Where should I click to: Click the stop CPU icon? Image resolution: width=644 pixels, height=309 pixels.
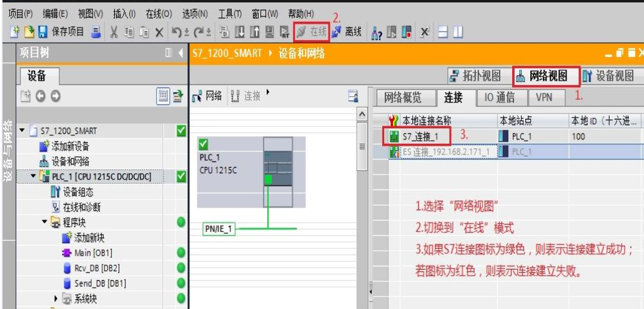(406, 32)
